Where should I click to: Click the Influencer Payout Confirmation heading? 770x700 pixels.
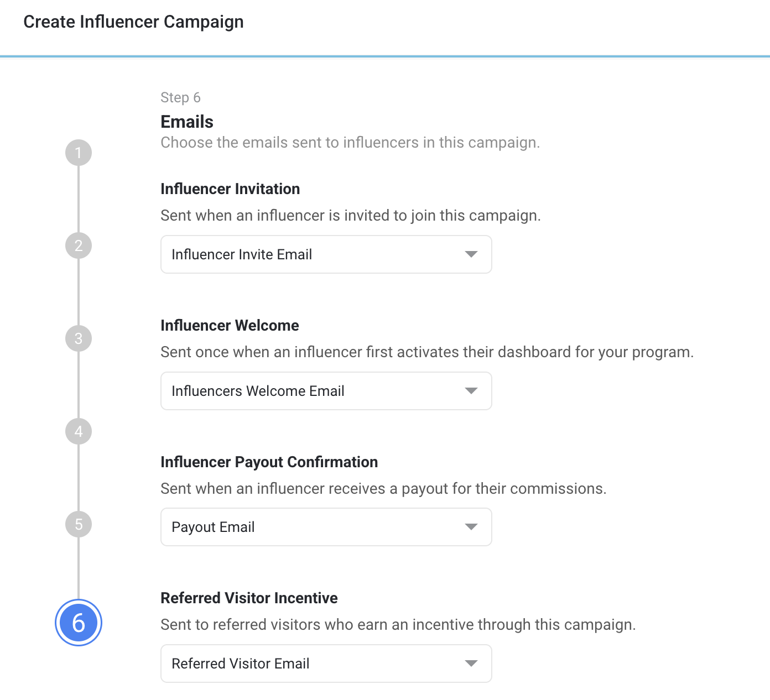269,462
